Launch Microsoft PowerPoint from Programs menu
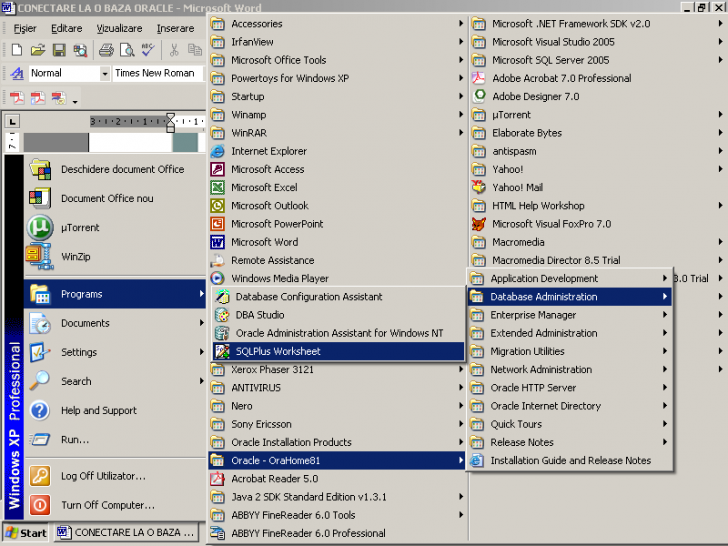The width and height of the screenshot is (728, 546). click(x=338, y=224)
